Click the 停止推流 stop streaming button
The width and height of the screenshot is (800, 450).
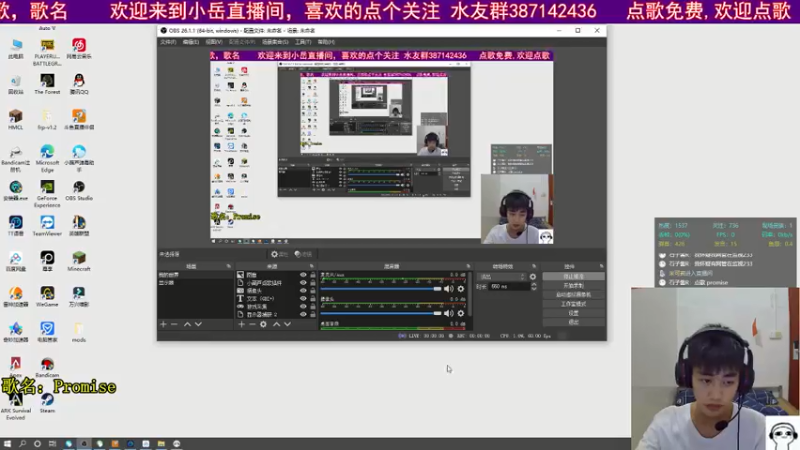pos(573,276)
